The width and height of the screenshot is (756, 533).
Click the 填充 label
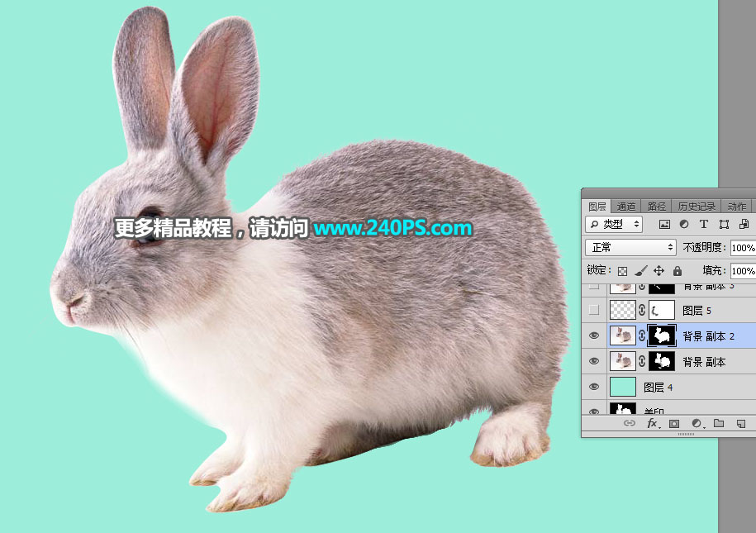point(714,270)
